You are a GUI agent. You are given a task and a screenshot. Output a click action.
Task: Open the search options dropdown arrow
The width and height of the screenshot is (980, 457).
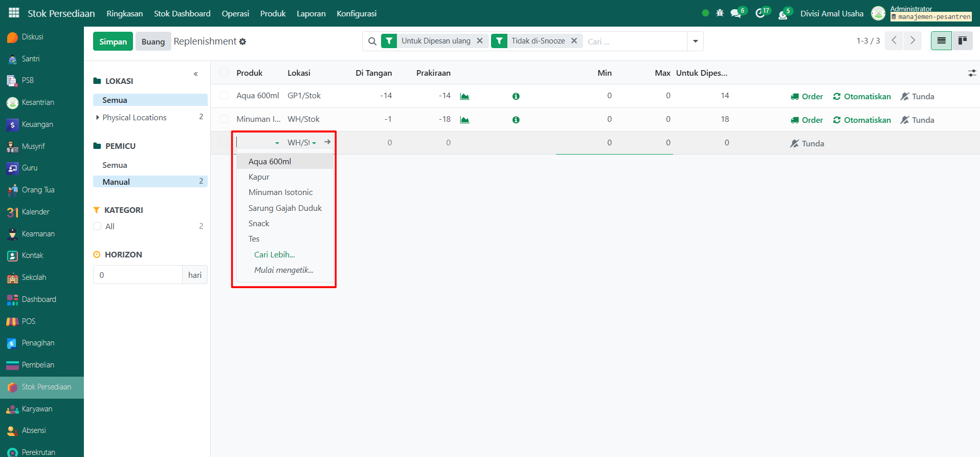[695, 41]
